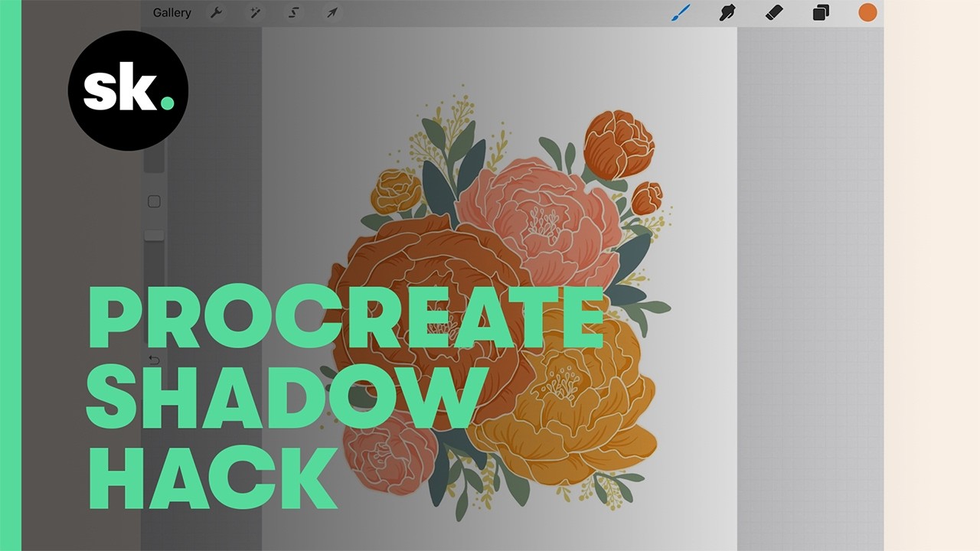Activate the Selection S tool
The width and height of the screenshot is (980, 551).
point(293,13)
